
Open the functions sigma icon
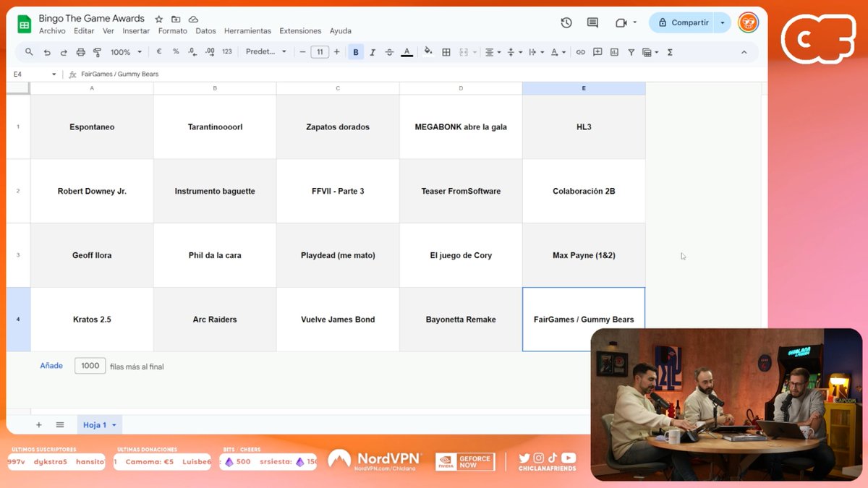[670, 52]
